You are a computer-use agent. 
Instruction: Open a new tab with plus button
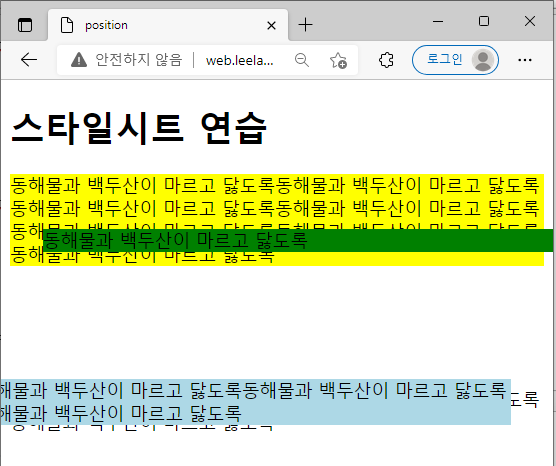point(305,25)
